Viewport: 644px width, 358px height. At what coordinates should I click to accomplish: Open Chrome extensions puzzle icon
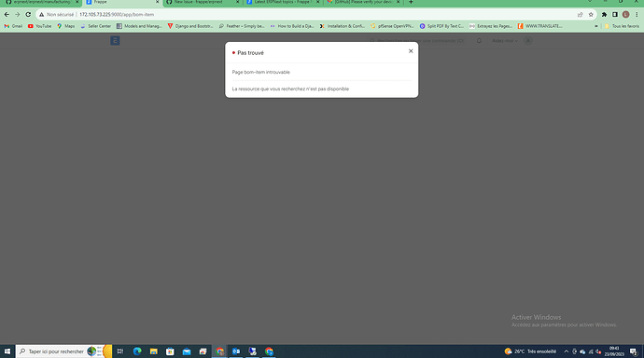click(x=604, y=14)
